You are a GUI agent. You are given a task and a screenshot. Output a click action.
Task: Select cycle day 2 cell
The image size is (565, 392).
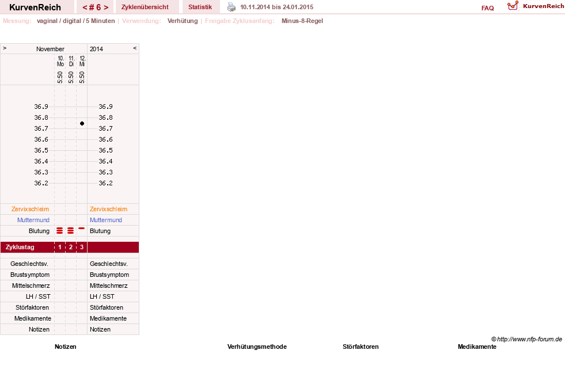coord(71,247)
